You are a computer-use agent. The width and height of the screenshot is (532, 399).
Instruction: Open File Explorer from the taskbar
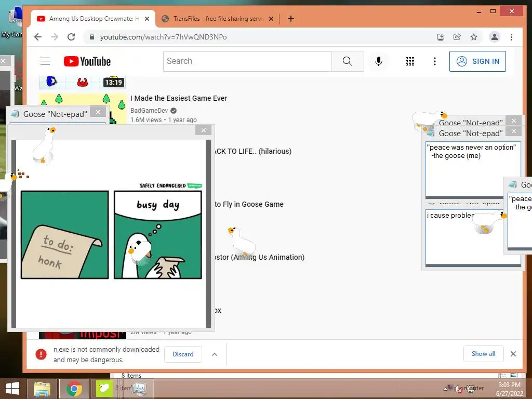tap(42, 389)
